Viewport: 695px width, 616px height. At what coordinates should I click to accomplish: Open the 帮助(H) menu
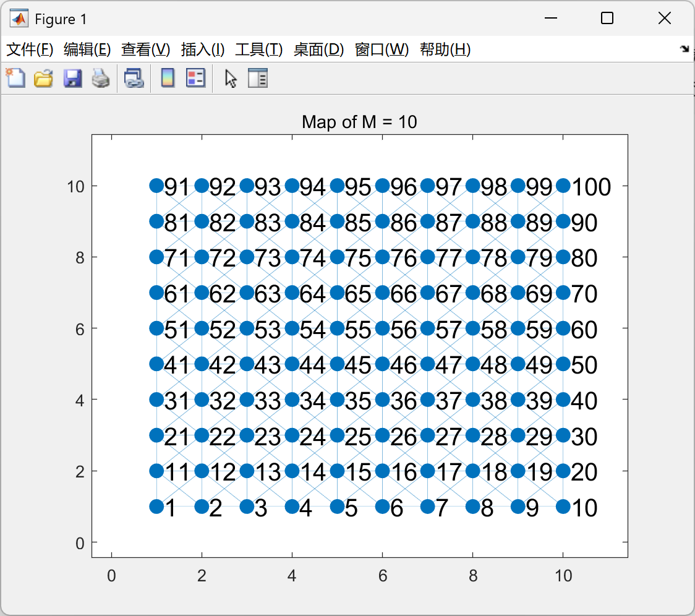[445, 49]
